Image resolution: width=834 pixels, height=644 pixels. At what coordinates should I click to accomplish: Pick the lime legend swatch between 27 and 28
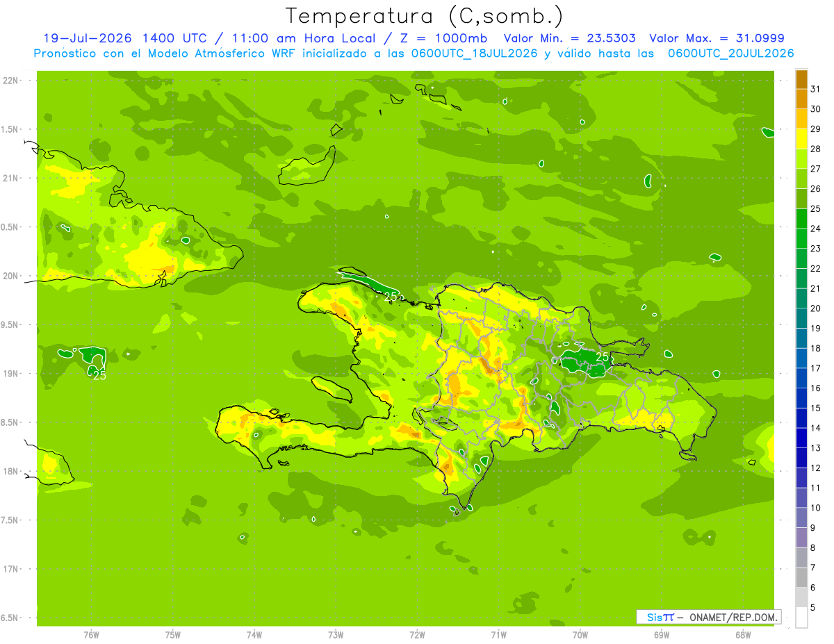point(801,159)
